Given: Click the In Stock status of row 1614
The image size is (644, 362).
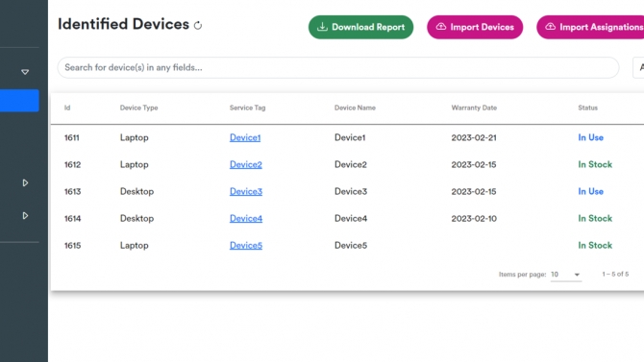Looking at the screenshot, I should (x=595, y=218).
